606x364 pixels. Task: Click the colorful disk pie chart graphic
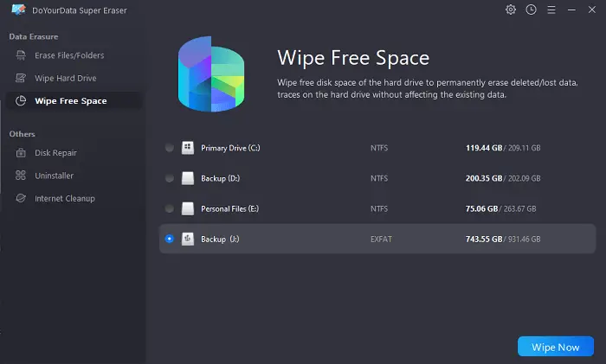(211, 74)
